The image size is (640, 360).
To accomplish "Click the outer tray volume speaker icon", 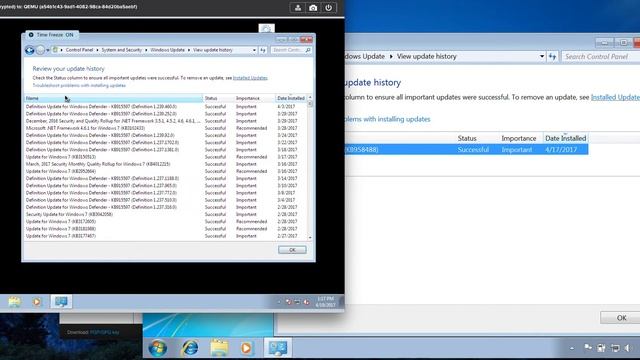I will [x=628, y=348].
